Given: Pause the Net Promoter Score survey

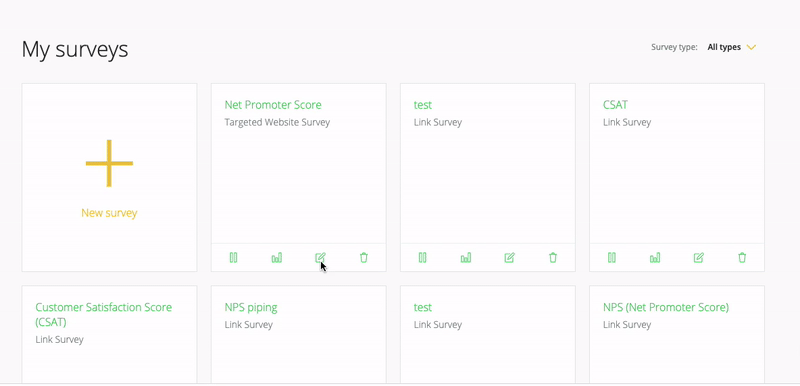Looking at the screenshot, I should click(233, 258).
